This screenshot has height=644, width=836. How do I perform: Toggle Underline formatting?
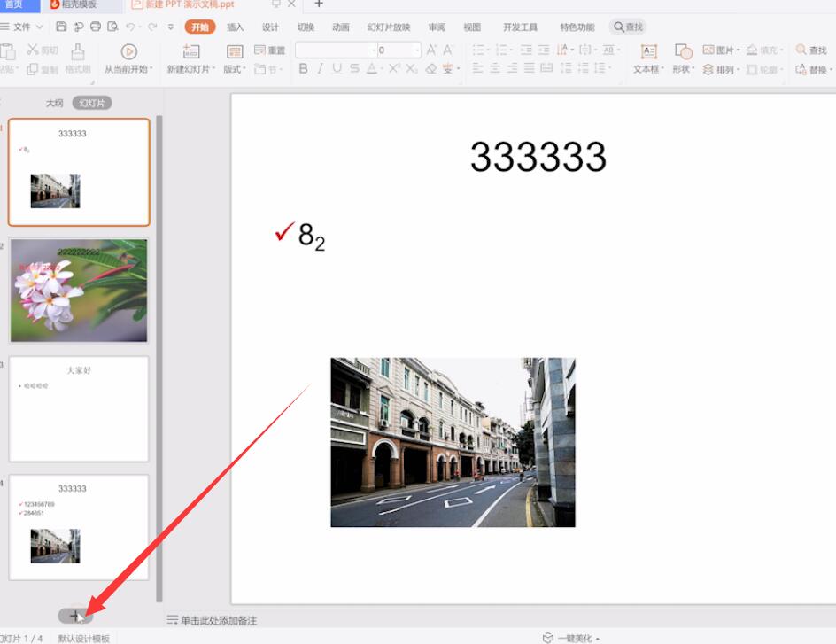[337, 68]
